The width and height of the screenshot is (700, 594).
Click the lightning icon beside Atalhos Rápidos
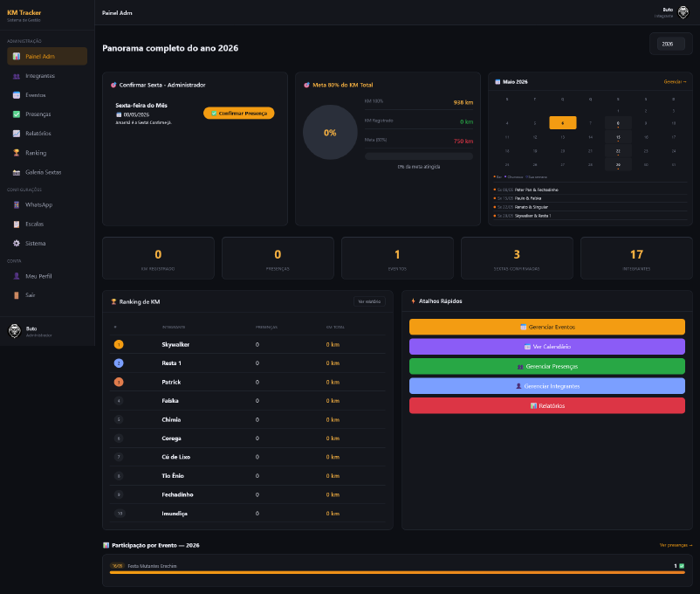(x=413, y=301)
